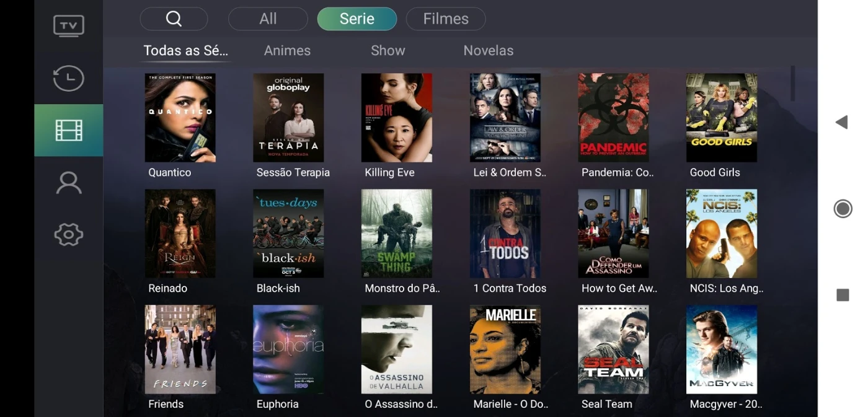
Task: Select the Todas as Séries tab
Action: click(185, 50)
